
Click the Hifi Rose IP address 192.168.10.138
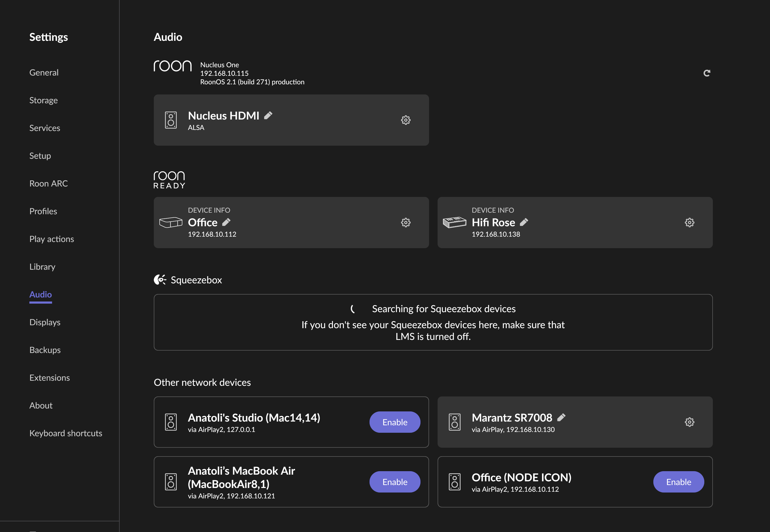[496, 234]
